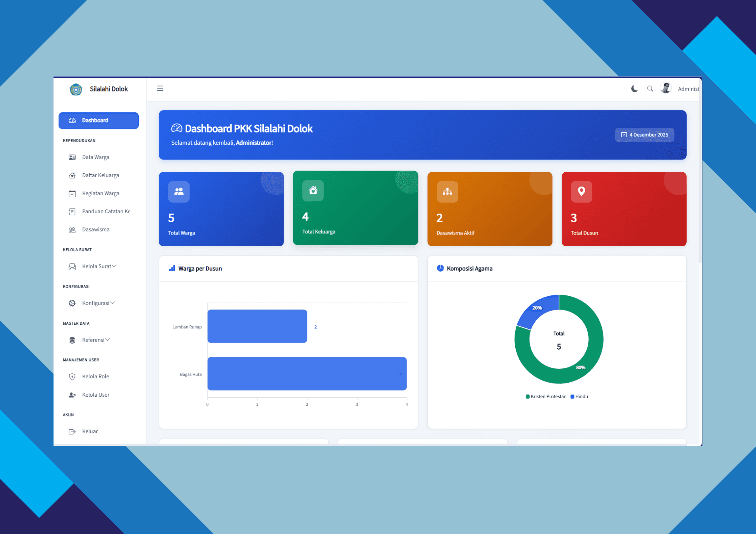Viewport: 756px width, 534px height.
Task: Click the Total Keluarga house icon
Action: [313, 190]
